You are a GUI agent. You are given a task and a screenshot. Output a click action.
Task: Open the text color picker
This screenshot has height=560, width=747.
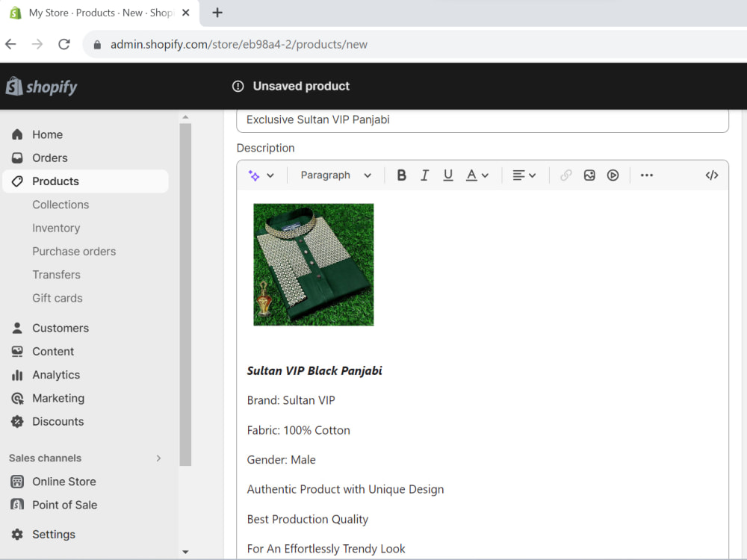pyautogui.click(x=477, y=175)
